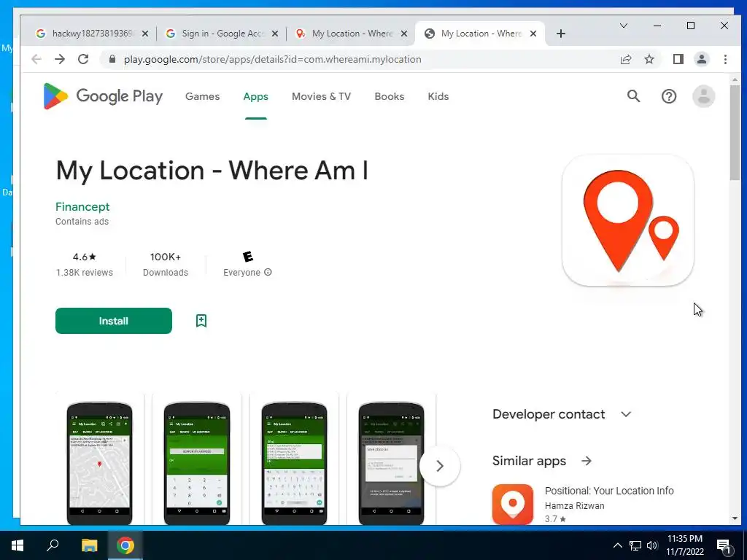Click the browser back arrow
The width and height of the screenshot is (747, 560).
click(36, 59)
